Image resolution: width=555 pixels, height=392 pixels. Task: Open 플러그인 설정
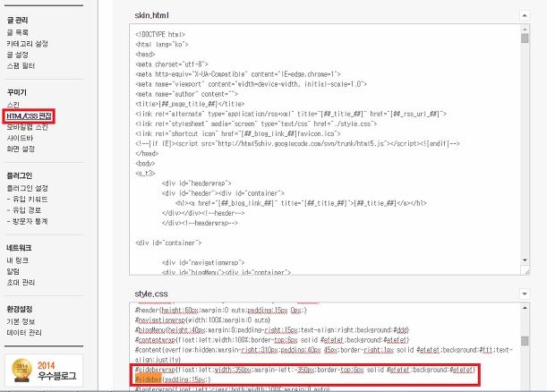tap(28, 188)
